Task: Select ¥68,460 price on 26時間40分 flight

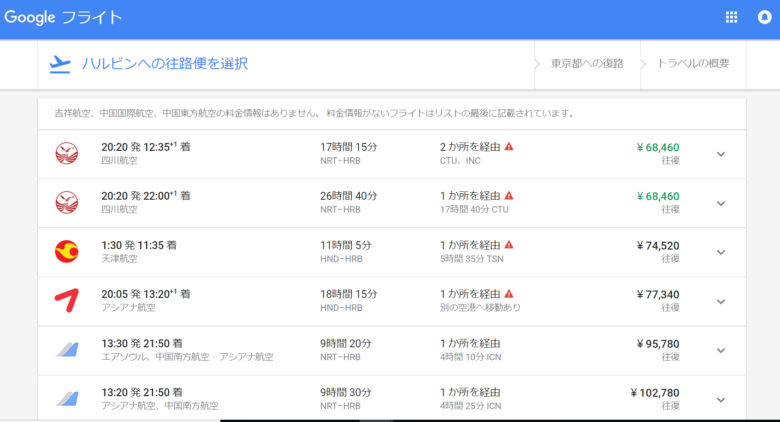Action: coord(658,196)
